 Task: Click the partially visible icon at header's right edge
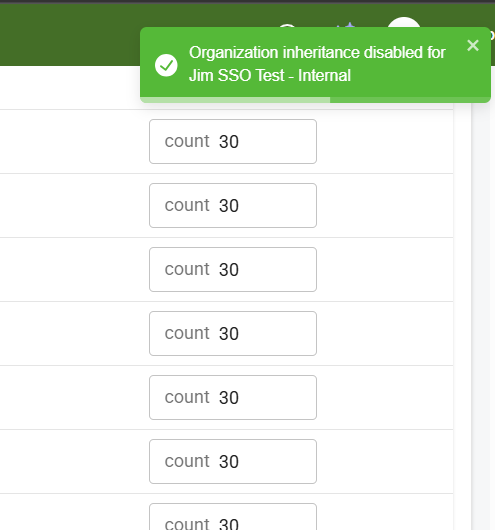click(493, 34)
